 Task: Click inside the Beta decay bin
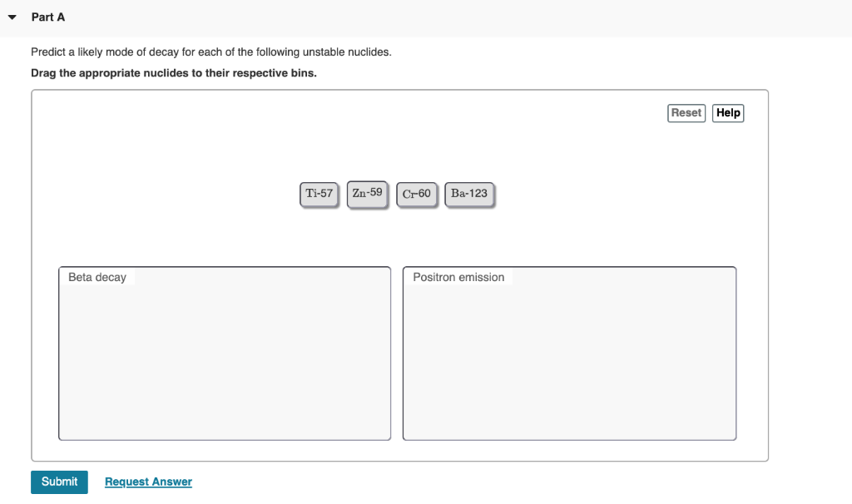225,358
